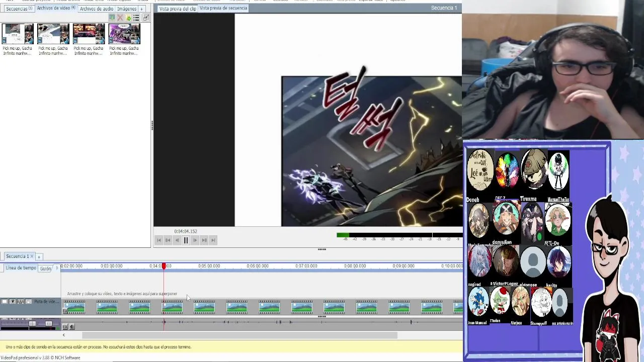Switch to the Imágenes tab
Image resolution: width=644 pixels, height=362 pixels.
pos(127,9)
